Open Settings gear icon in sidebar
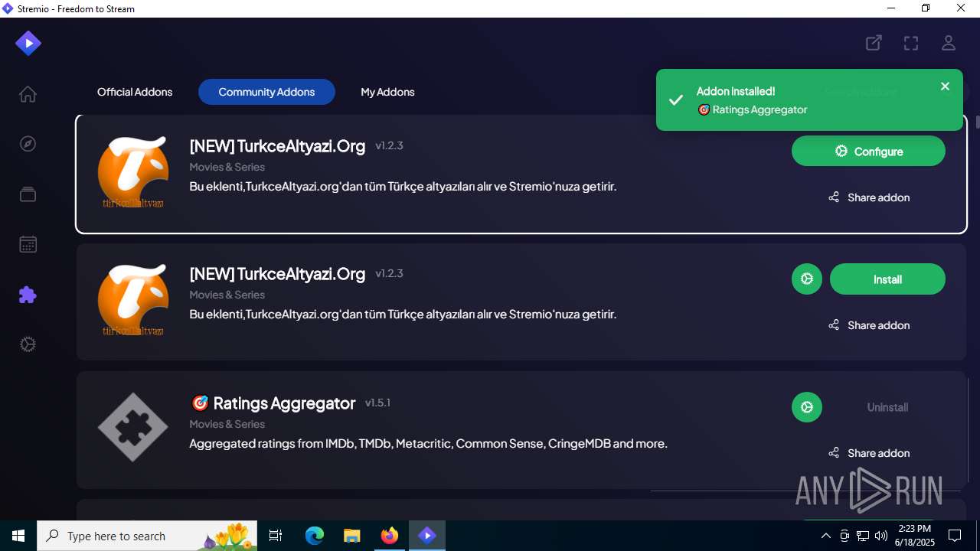980x551 pixels. pyautogui.click(x=28, y=344)
